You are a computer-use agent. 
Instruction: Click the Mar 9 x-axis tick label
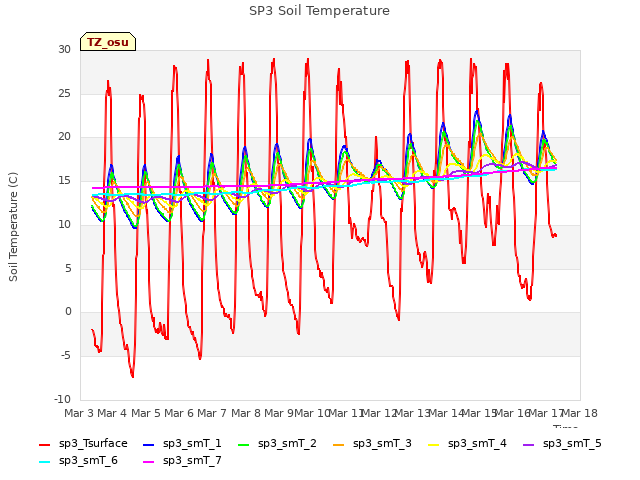[x=279, y=413]
